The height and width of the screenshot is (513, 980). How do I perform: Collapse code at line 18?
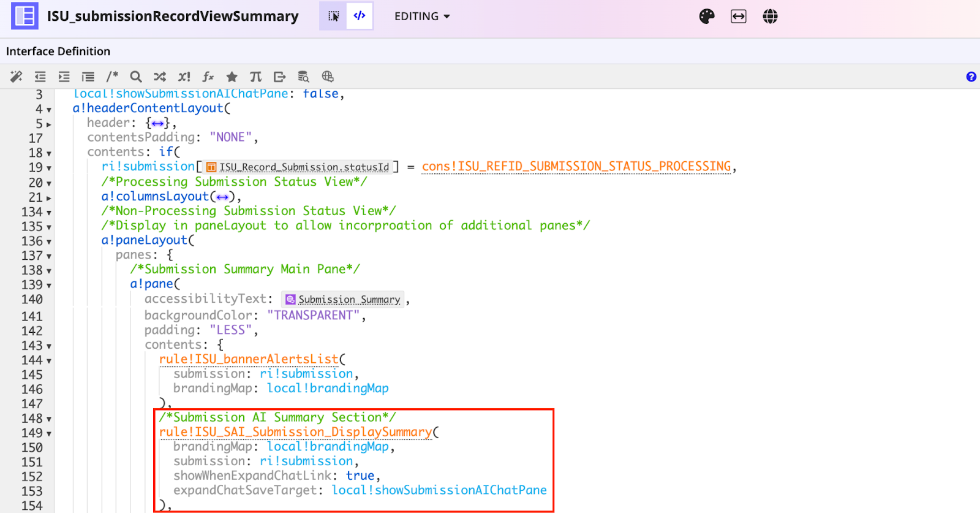(49, 154)
